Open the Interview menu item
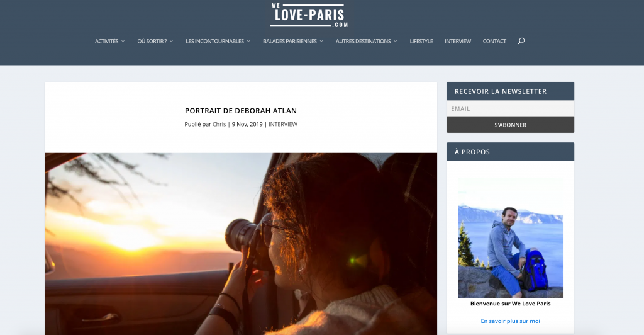 [458, 41]
